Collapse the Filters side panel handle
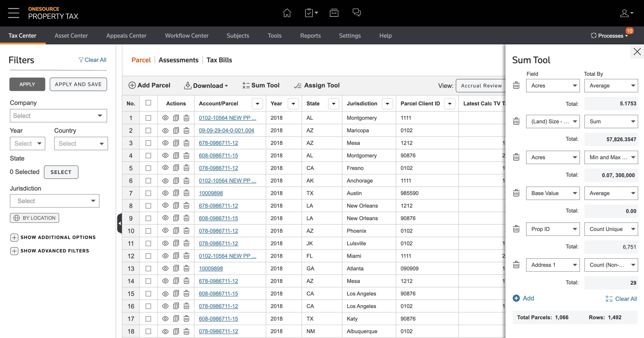 click(120, 223)
